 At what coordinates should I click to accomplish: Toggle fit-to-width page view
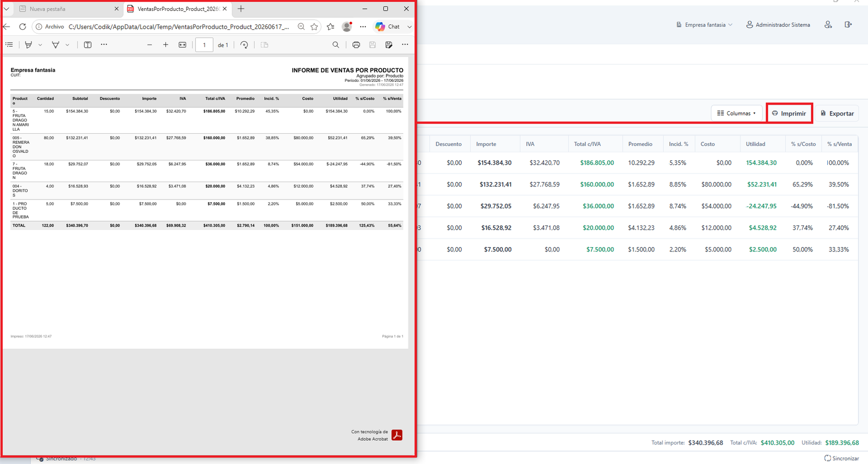182,45
